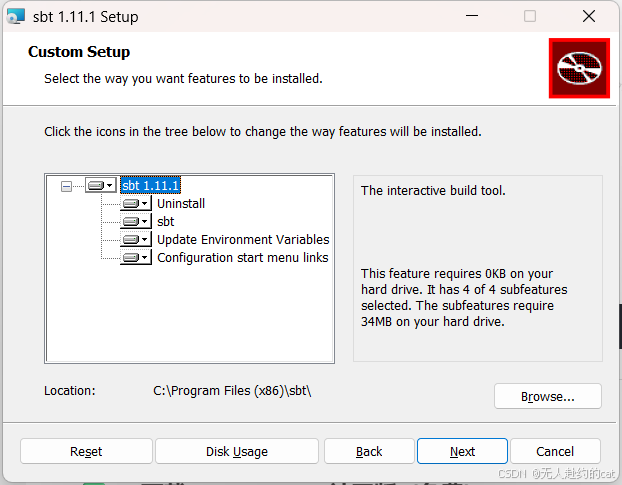This screenshot has height=485, width=622.
Task: Click the installer icon in the title bar
Action: click(x=16, y=16)
